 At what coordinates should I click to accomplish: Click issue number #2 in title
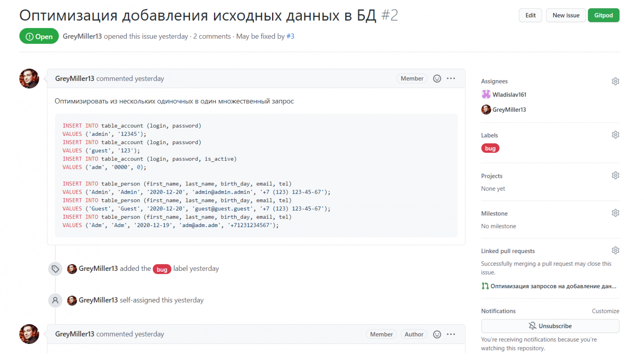389,15
